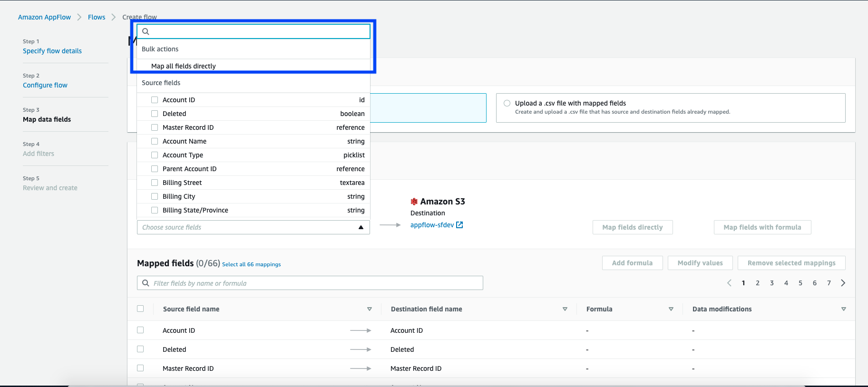Open Step 5 Review and create

[50, 188]
